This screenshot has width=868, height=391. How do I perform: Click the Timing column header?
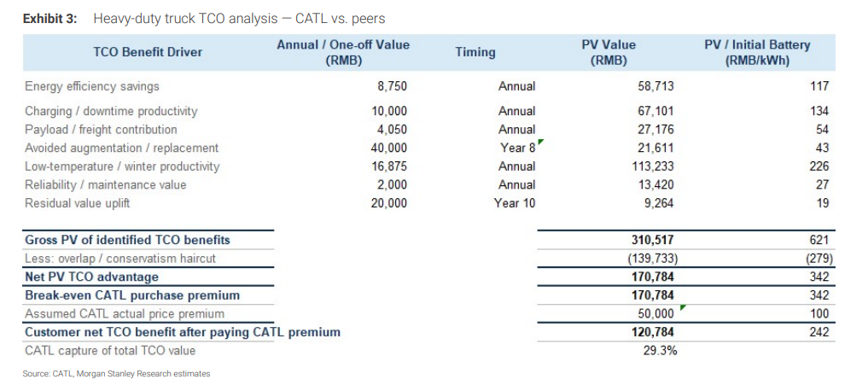point(475,53)
